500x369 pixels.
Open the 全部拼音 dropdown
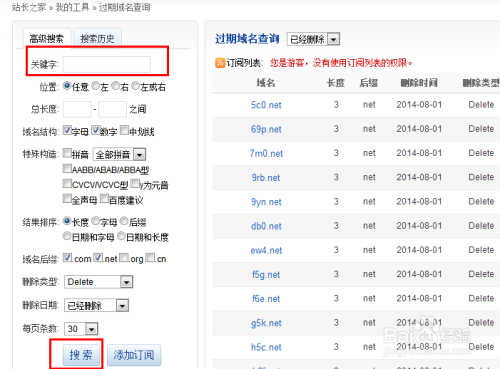(119, 154)
